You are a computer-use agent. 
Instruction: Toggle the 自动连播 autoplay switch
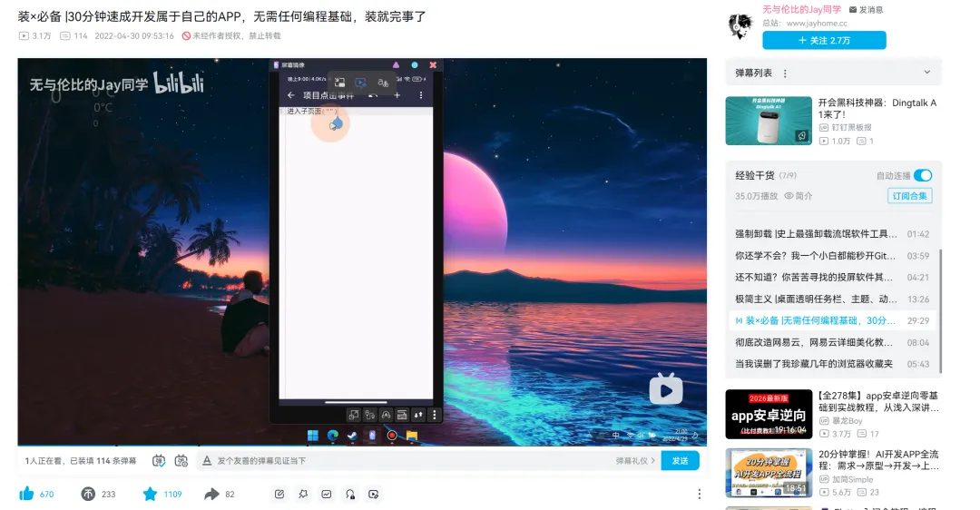[923, 176]
